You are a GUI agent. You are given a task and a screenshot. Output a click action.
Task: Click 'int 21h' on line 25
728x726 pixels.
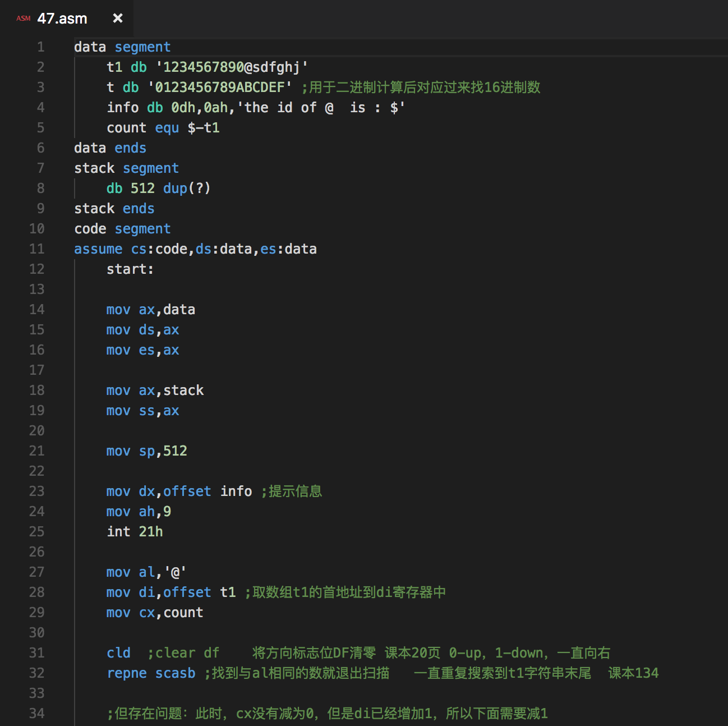[135, 532]
